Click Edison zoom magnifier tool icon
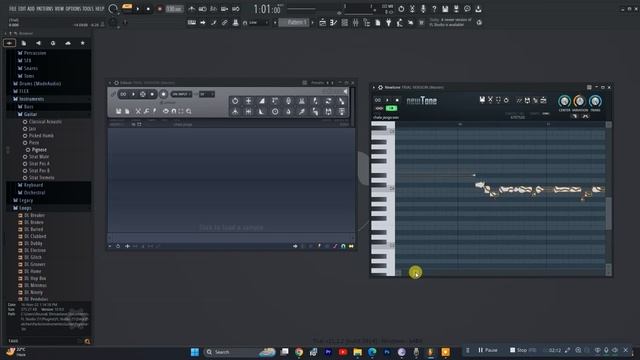This screenshot has width=640, height=360. point(189,111)
